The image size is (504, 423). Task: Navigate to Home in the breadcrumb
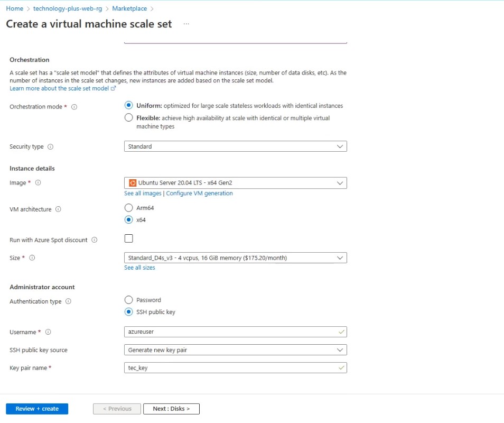pyautogui.click(x=14, y=8)
